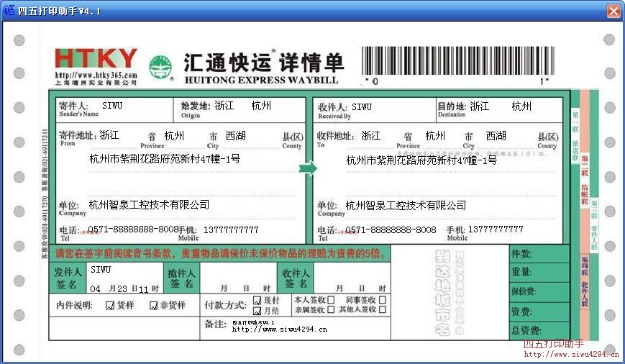Toggle the 月结 payment checkbox
This screenshot has height=364, width=625.
click(257, 311)
